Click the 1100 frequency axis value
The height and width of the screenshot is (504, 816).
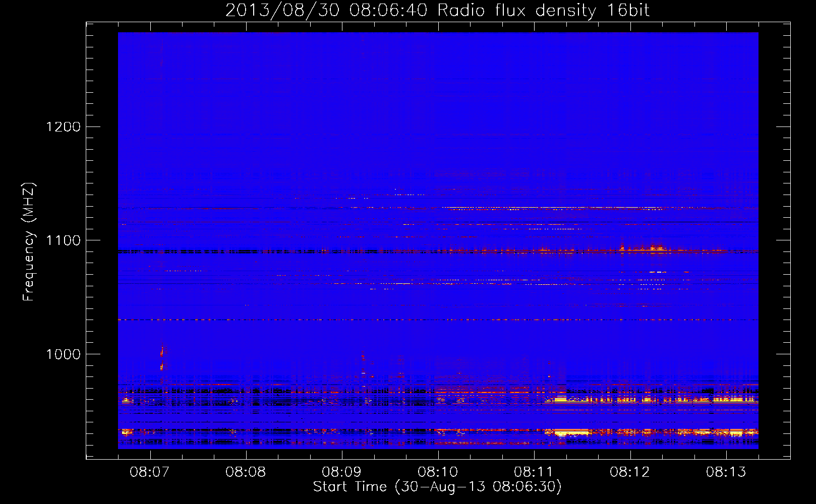tap(64, 240)
